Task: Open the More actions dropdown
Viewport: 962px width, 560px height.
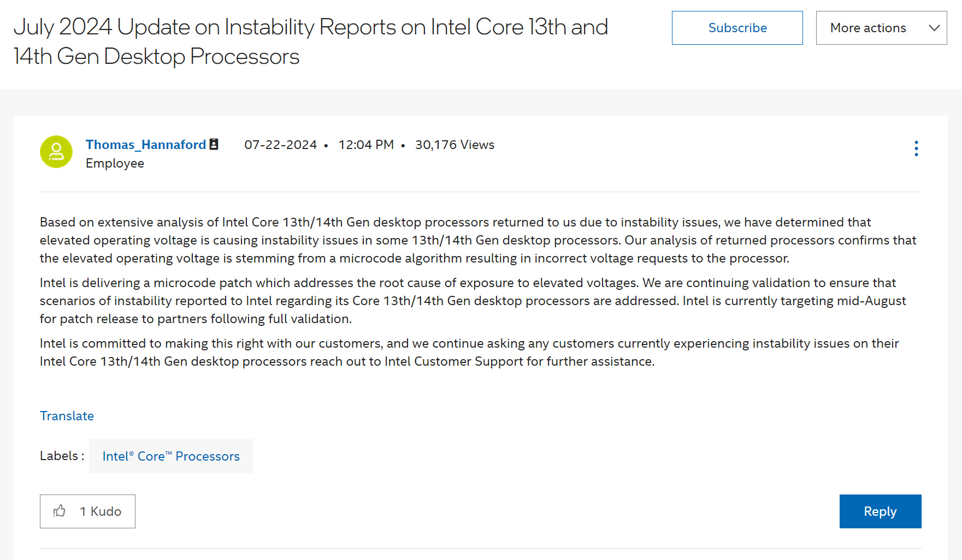Action: [868, 28]
